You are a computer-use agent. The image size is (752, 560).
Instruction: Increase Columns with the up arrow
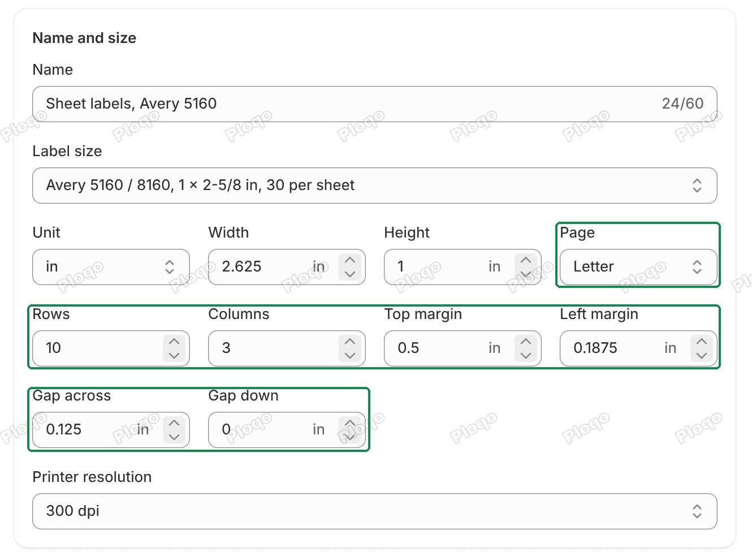350,342
